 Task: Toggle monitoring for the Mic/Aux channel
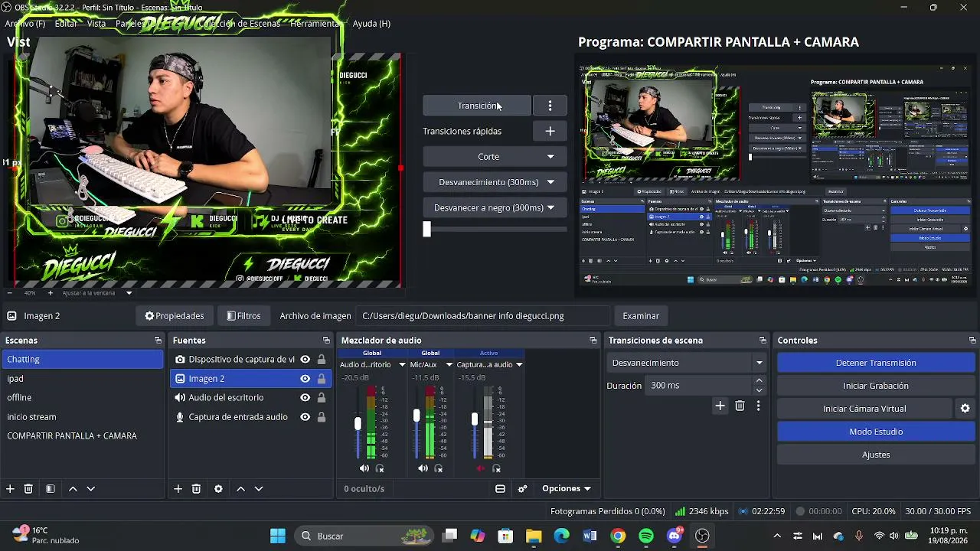(x=439, y=468)
